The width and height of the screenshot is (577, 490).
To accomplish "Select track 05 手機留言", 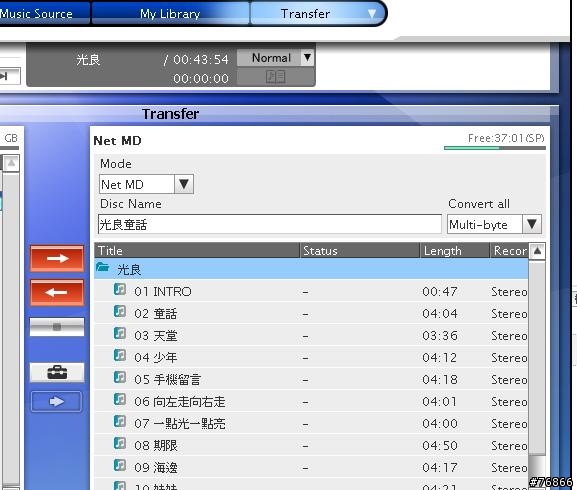I will click(x=311, y=379).
